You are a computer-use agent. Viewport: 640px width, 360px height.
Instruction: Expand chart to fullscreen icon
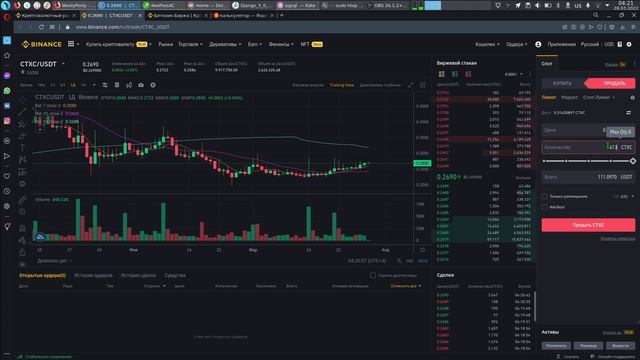coord(410,85)
